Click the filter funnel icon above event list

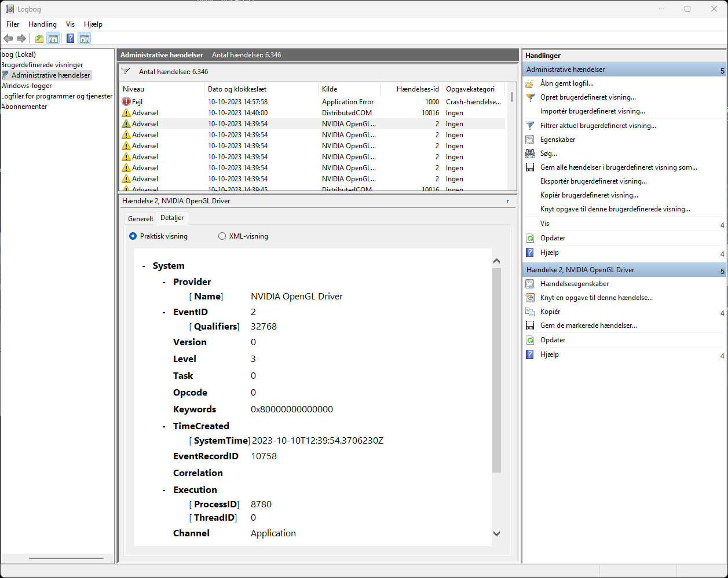point(126,71)
